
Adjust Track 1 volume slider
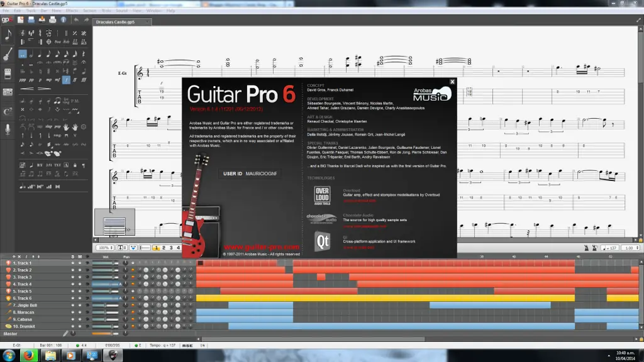(x=105, y=263)
